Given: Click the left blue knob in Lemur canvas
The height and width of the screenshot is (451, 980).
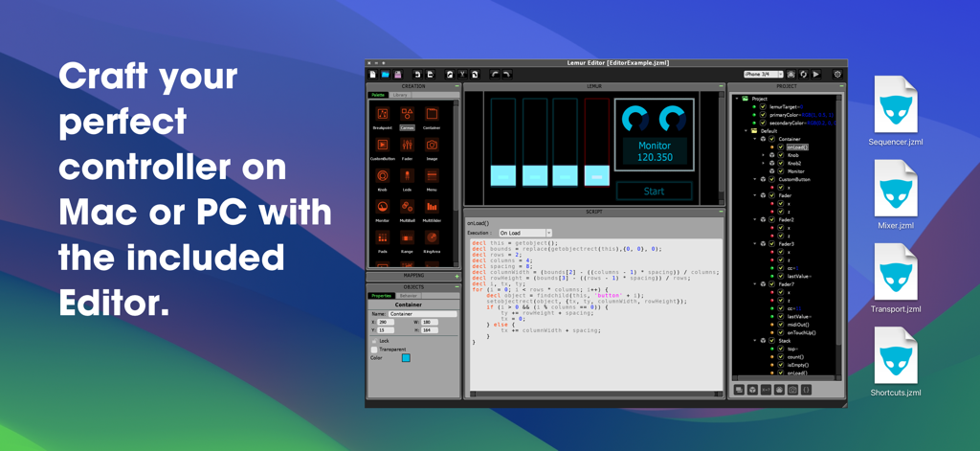Looking at the screenshot, I should [x=636, y=118].
